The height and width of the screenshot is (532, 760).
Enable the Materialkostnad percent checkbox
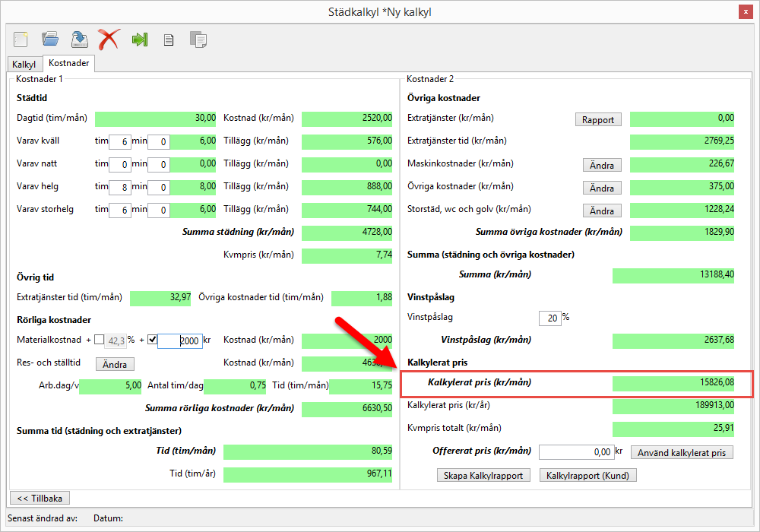click(99, 340)
